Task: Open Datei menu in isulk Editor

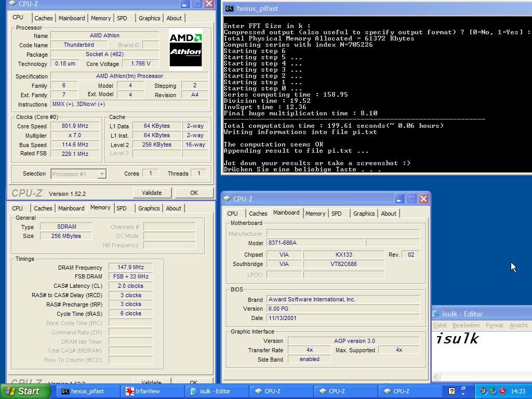Action: (440, 325)
